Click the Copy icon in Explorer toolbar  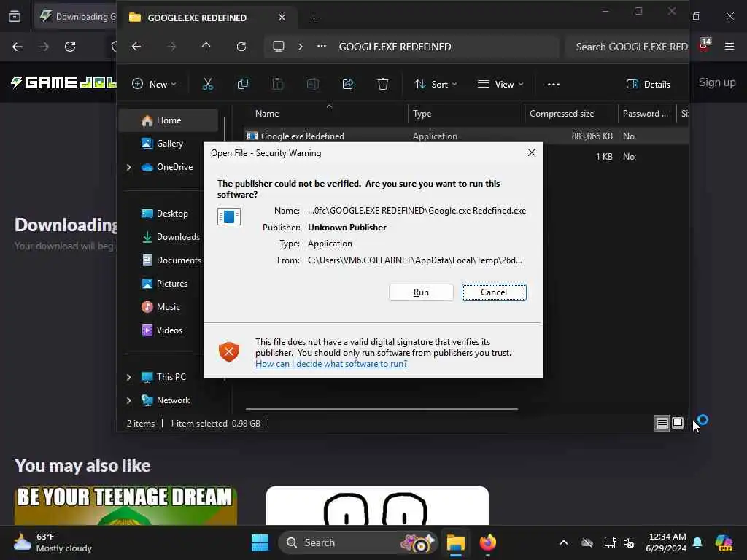(242, 85)
